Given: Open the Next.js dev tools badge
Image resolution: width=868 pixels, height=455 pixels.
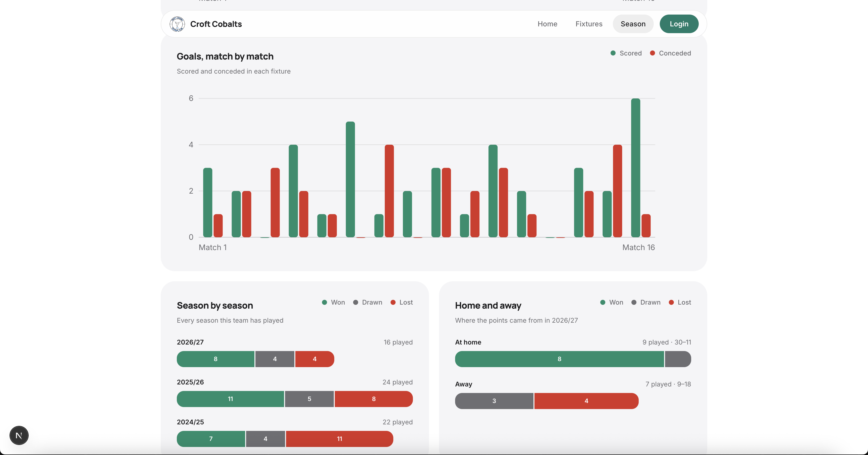Looking at the screenshot, I should pyautogui.click(x=19, y=435).
